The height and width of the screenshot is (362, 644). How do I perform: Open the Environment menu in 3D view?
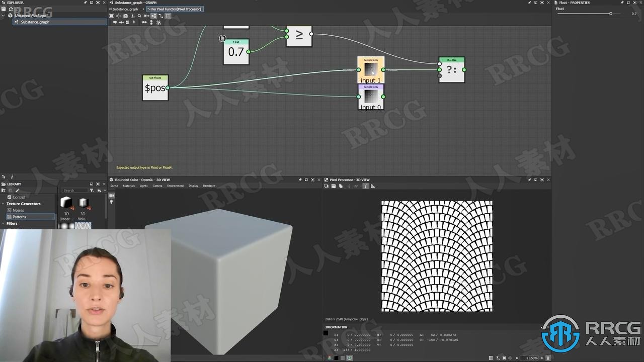(x=176, y=186)
